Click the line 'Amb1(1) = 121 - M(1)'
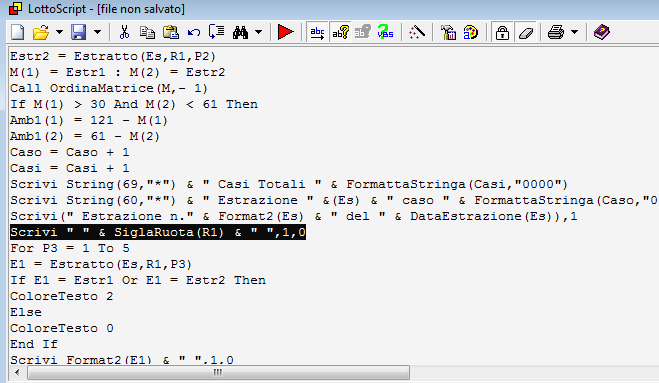This screenshot has height=383, width=659. pyautogui.click(x=89, y=120)
